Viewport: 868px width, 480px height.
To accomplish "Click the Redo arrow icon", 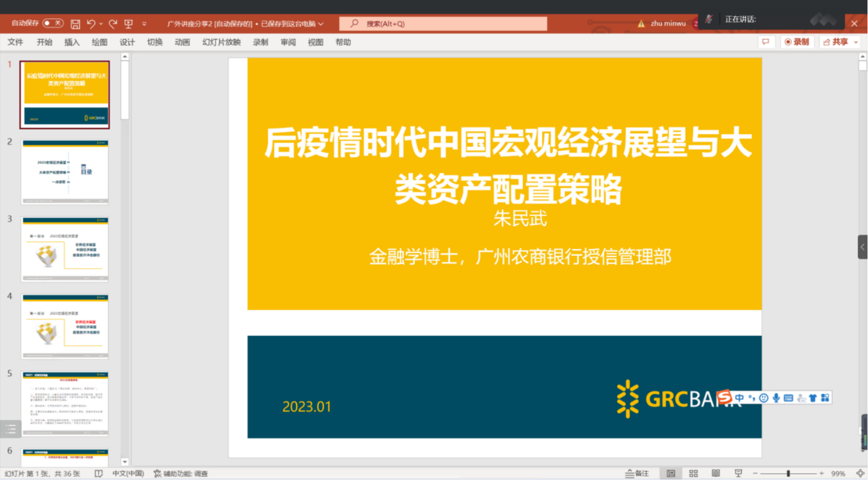I will click(x=113, y=24).
